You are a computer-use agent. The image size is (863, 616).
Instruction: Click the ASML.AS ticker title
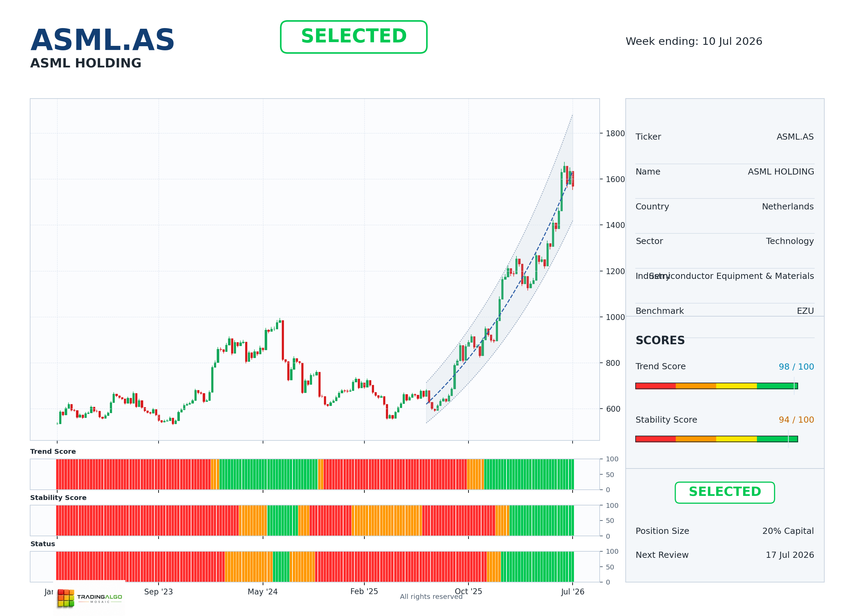pyautogui.click(x=102, y=40)
